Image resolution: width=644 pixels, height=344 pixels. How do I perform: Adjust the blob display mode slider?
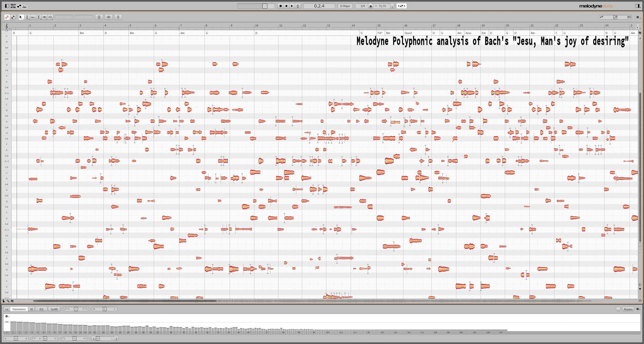pos(615,17)
